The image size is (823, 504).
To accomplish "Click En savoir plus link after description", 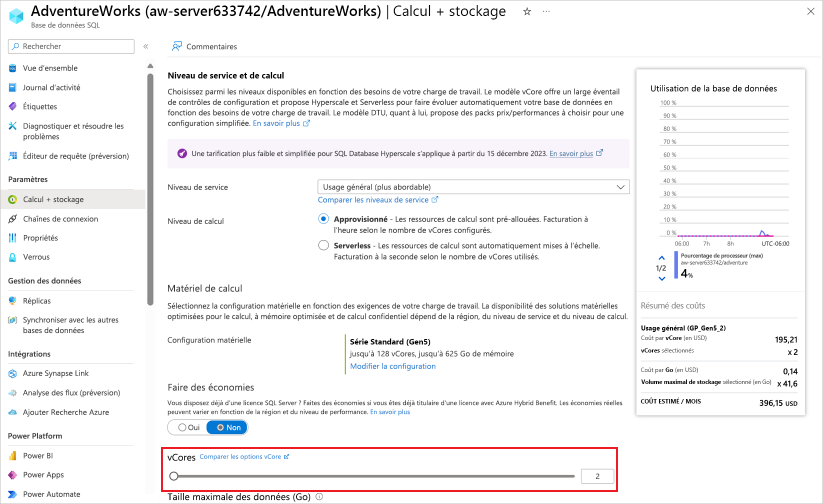I will tap(281, 123).
